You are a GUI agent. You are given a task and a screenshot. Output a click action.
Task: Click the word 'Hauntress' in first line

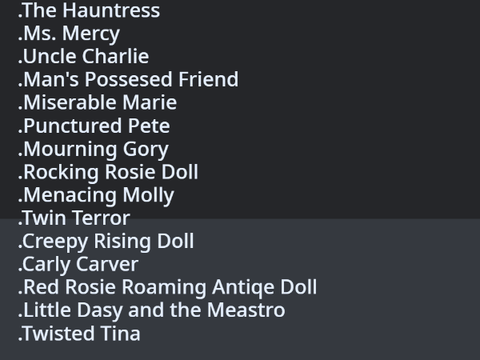[111, 10]
